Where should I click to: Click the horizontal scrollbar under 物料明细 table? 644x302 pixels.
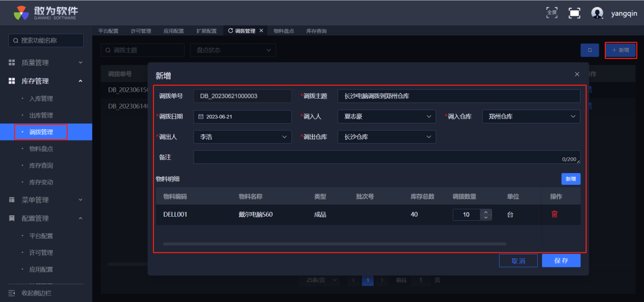pyautogui.click(x=334, y=244)
